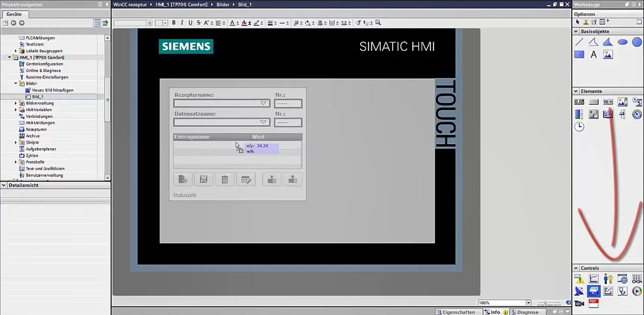Select the Line basic object tool
Viewport: 644px width, 315px height.
(579, 42)
